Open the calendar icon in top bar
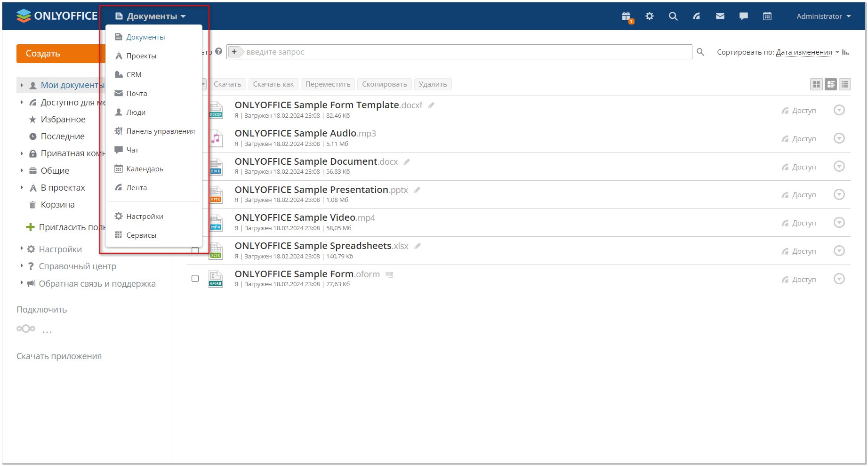The width and height of the screenshot is (868, 466). click(767, 16)
